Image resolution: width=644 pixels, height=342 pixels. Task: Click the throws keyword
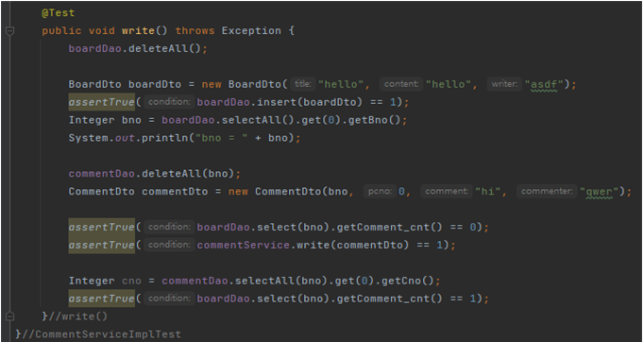click(x=195, y=31)
